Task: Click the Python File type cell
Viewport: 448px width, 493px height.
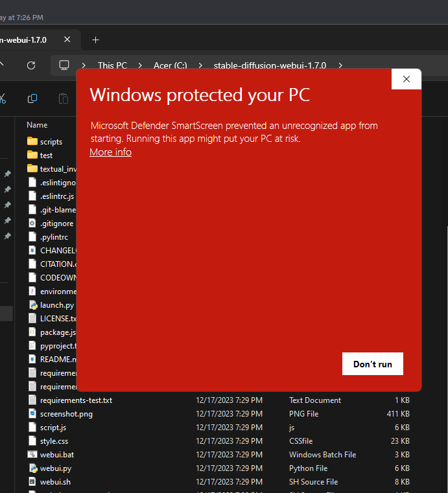Action: (x=309, y=468)
